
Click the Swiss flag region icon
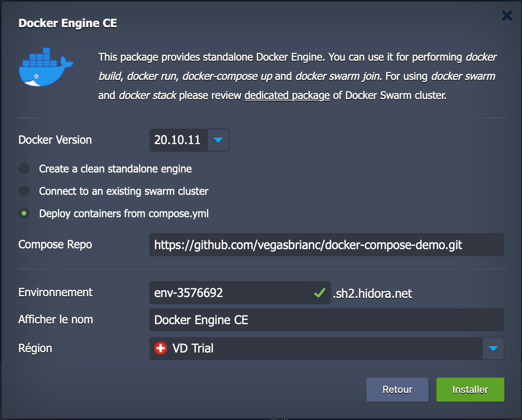click(161, 348)
